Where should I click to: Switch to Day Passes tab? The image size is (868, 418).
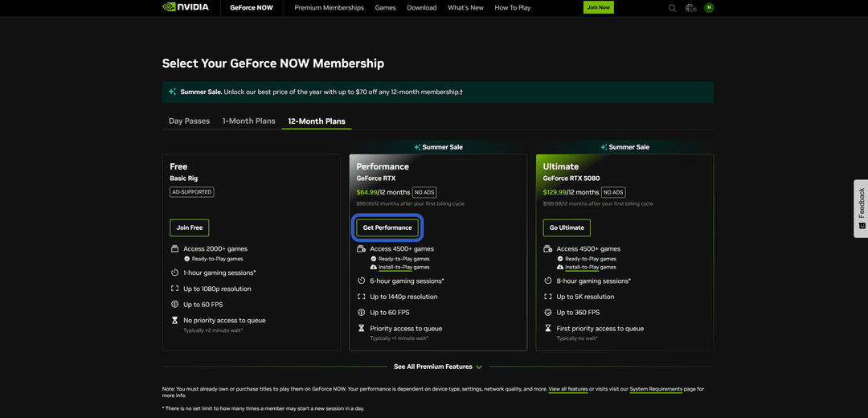[x=190, y=121]
